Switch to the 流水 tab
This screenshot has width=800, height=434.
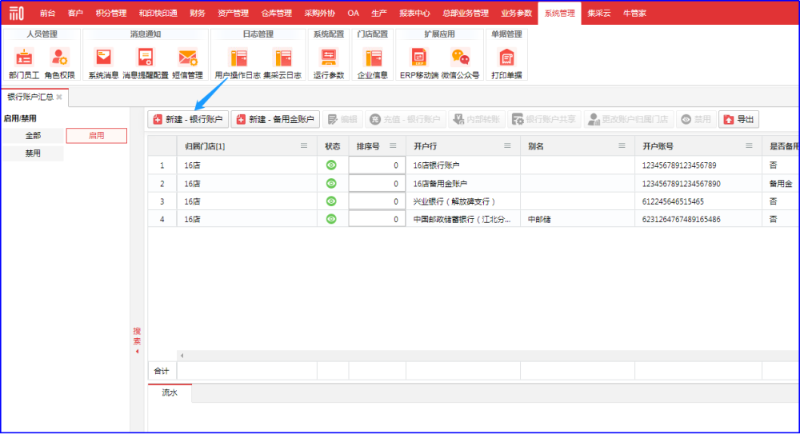tap(169, 393)
